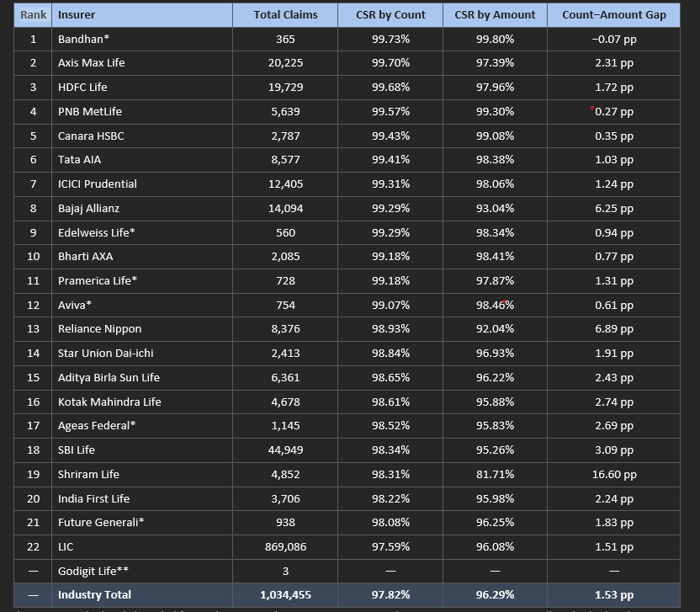Select the Bandhan* insurer cell
Image resolution: width=700 pixels, height=612 pixels.
pyautogui.click(x=142, y=40)
